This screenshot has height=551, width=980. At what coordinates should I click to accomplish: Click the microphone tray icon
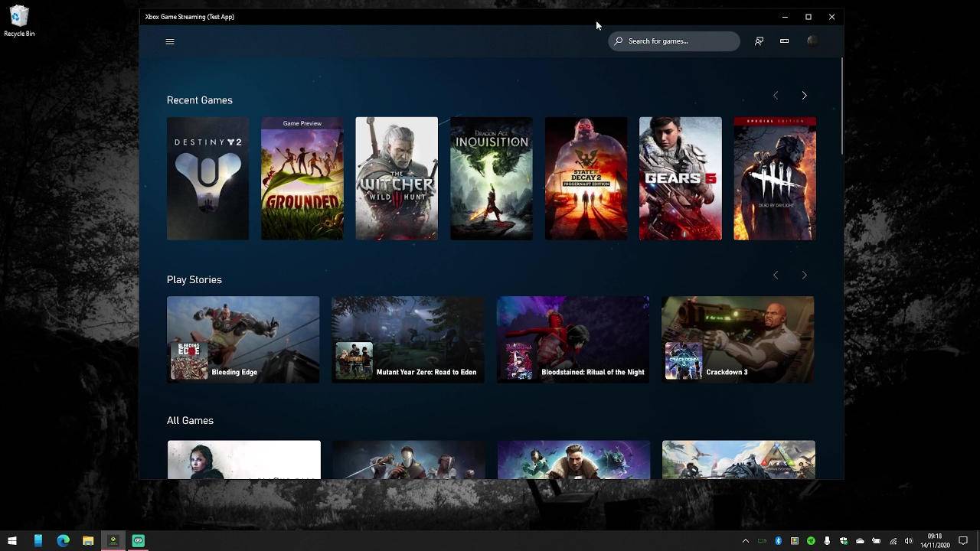(x=827, y=541)
